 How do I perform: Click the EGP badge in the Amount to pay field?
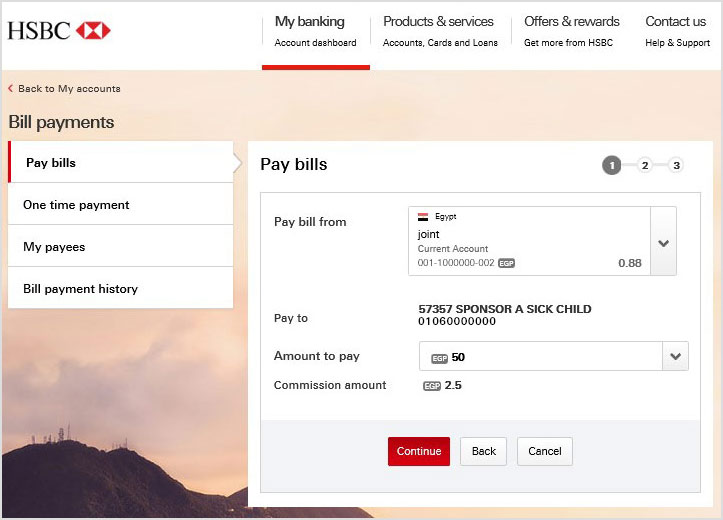[440, 357]
